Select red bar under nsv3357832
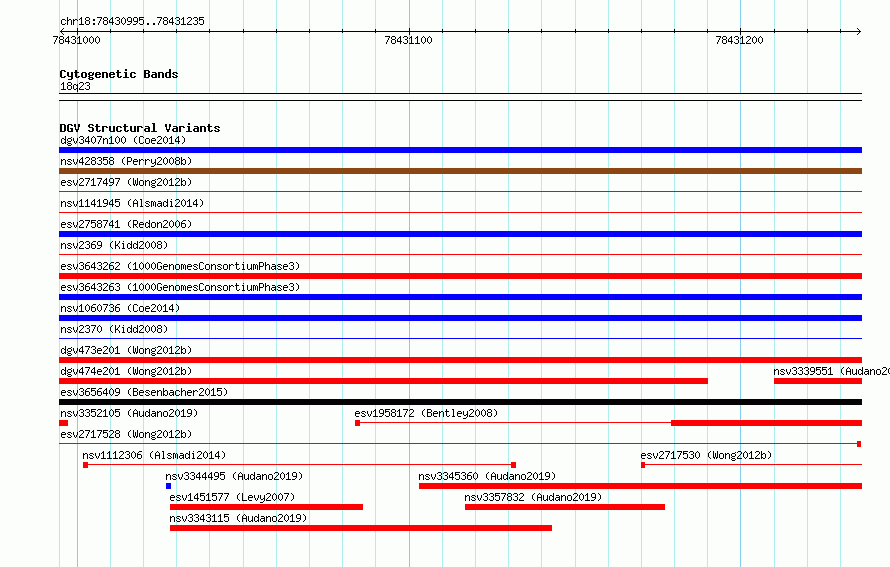Screen dimensions: 890x567 tap(565, 507)
